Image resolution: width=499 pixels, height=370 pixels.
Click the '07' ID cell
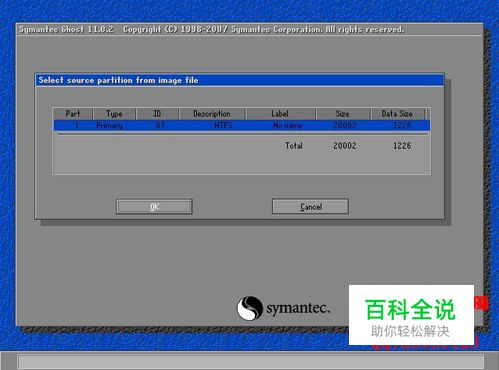(160, 125)
